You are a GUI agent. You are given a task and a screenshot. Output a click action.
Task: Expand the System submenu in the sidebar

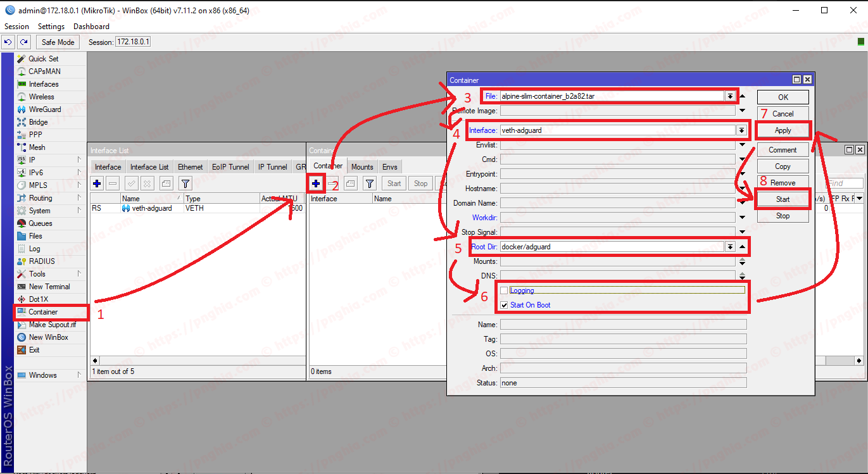[x=79, y=211]
